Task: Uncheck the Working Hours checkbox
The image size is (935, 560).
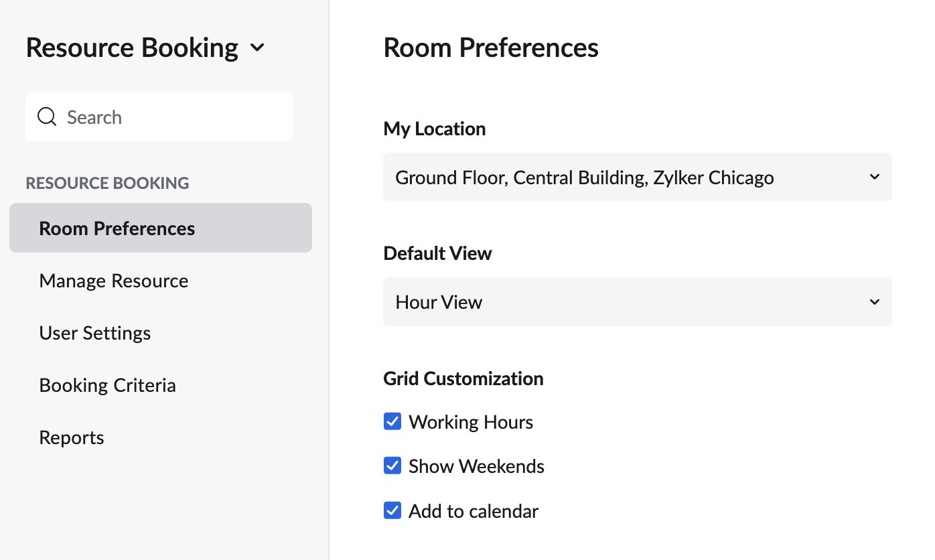Action: (392, 421)
